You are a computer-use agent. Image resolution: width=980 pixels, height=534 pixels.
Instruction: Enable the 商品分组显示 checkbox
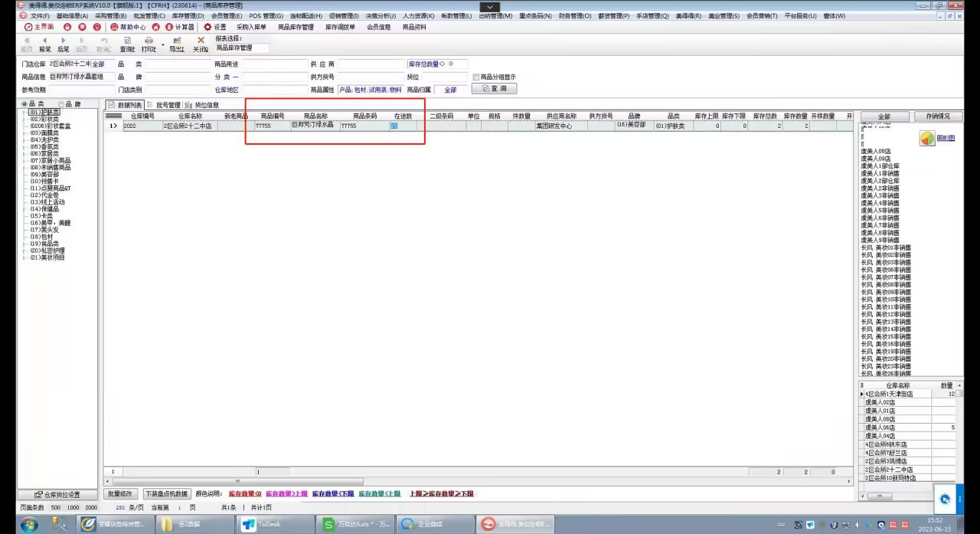[476, 77]
